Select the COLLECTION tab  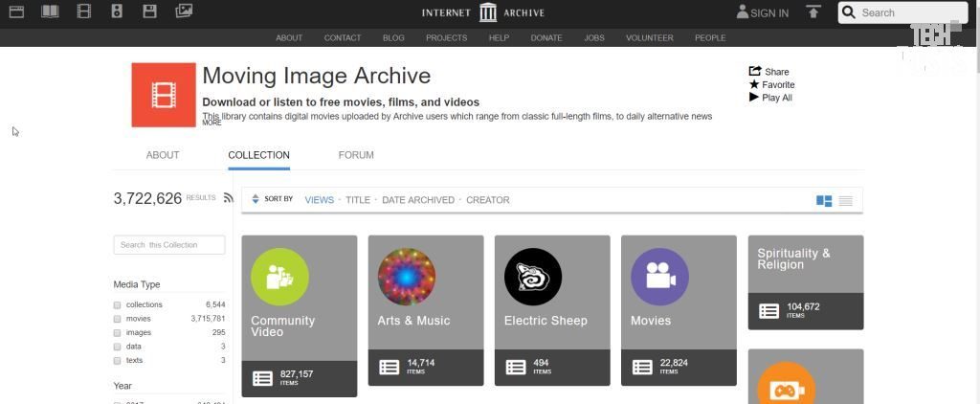tap(258, 155)
